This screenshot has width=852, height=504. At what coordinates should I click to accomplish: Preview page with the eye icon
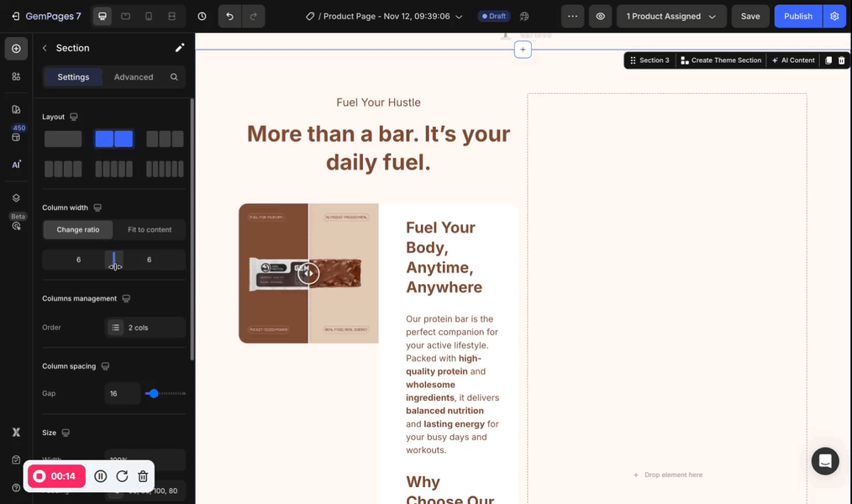(x=600, y=16)
